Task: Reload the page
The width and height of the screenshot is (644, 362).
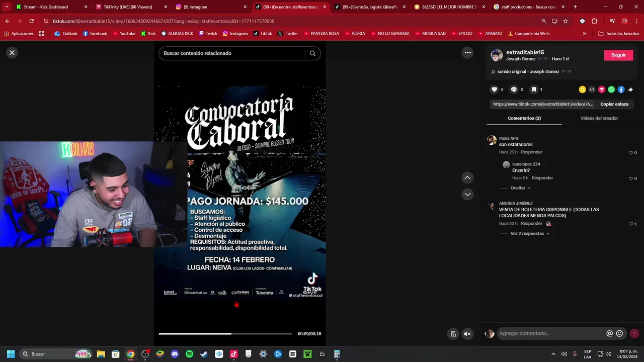Action: click(31, 21)
